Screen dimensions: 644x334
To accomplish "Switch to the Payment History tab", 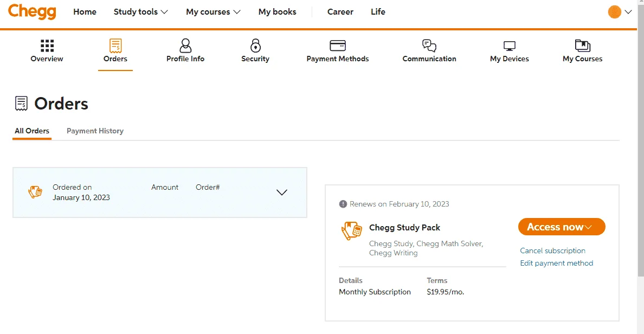I will 95,131.
